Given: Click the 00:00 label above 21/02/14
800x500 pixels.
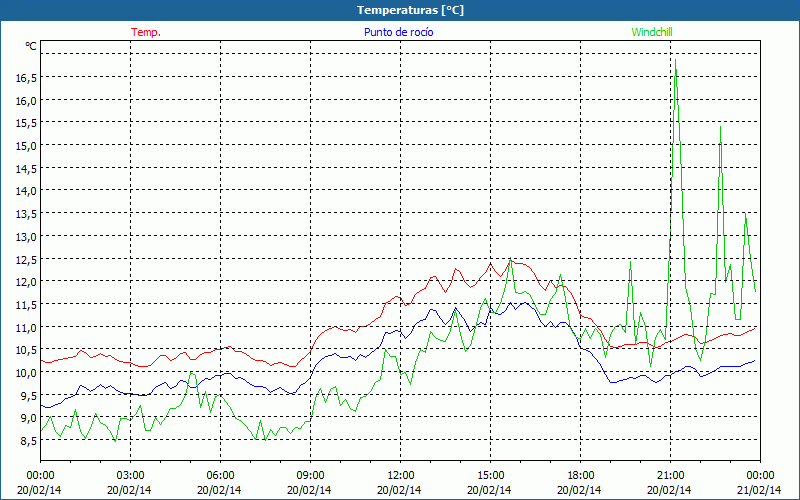Looking at the screenshot, I should [x=760, y=476].
